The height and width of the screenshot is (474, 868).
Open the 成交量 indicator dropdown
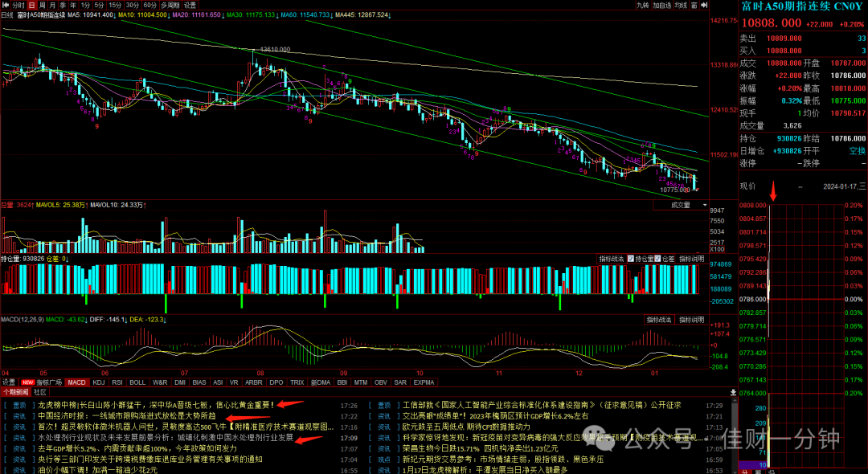[x=681, y=205]
